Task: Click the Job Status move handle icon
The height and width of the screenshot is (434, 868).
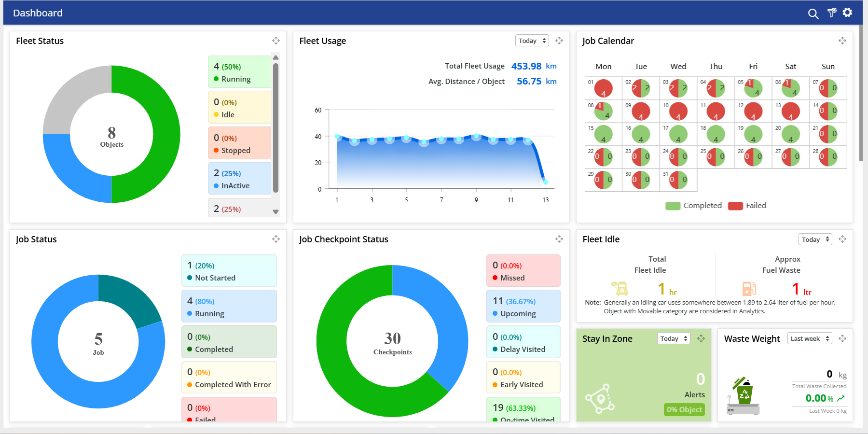Action: tap(276, 239)
